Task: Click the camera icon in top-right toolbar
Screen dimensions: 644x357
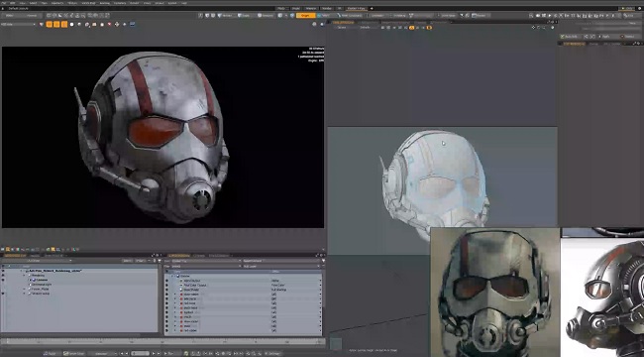Action: pyautogui.click(x=538, y=15)
